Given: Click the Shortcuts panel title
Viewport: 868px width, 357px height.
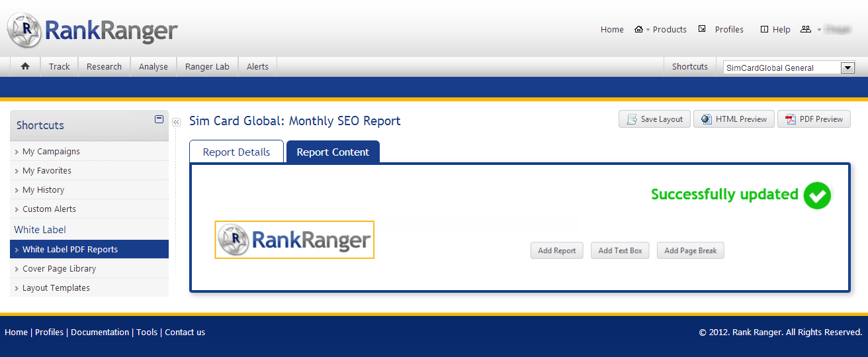Looking at the screenshot, I should coord(40,125).
